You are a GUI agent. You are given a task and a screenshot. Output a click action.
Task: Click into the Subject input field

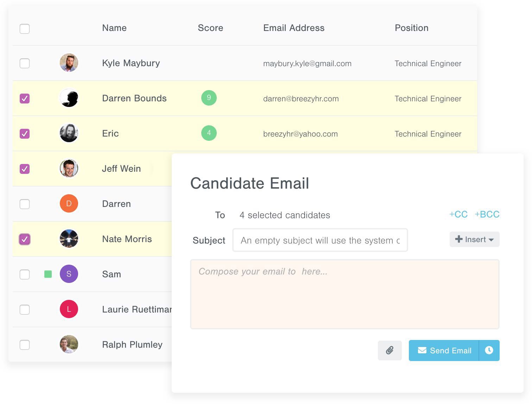320,240
